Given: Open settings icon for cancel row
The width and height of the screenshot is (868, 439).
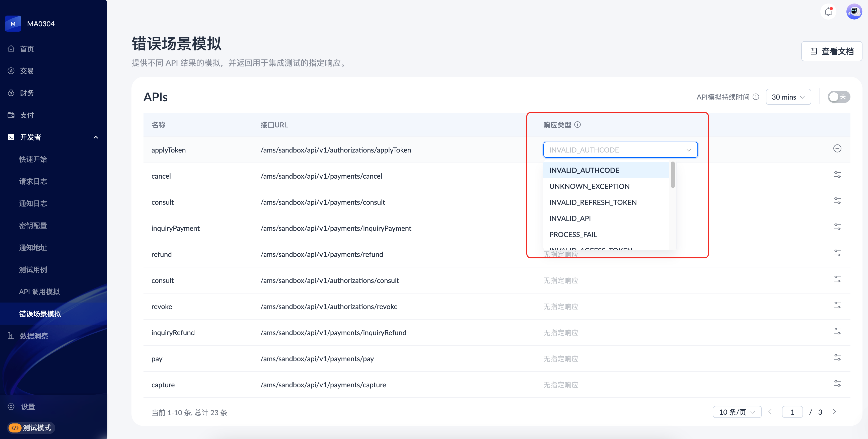Looking at the screenshot, I should pos(837,175).
